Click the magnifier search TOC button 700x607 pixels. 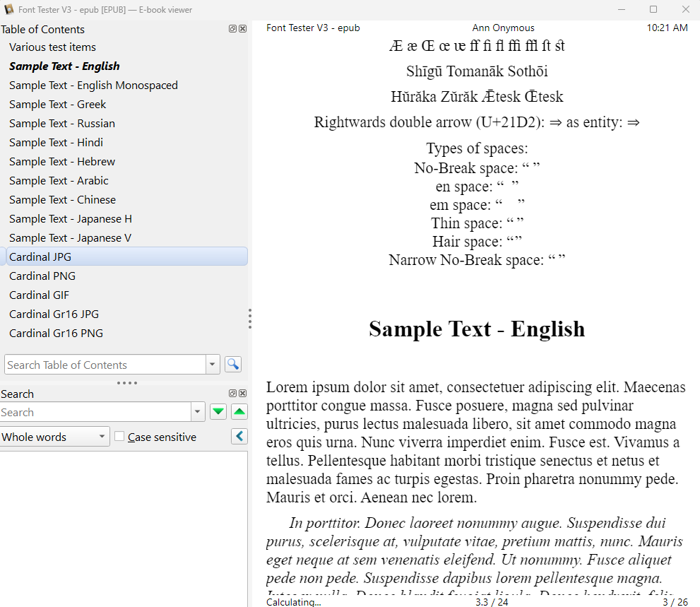pyautogui.click(x=233, y=365)
